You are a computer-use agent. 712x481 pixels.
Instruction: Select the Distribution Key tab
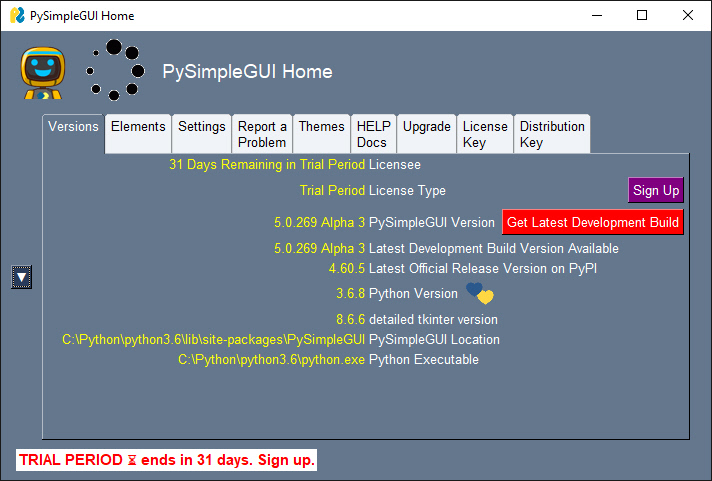552,134
